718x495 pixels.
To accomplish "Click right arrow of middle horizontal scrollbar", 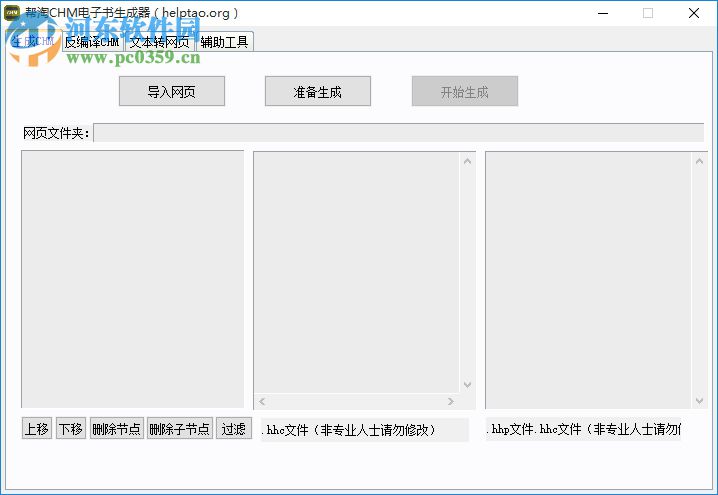I will [x=451, y=402].
